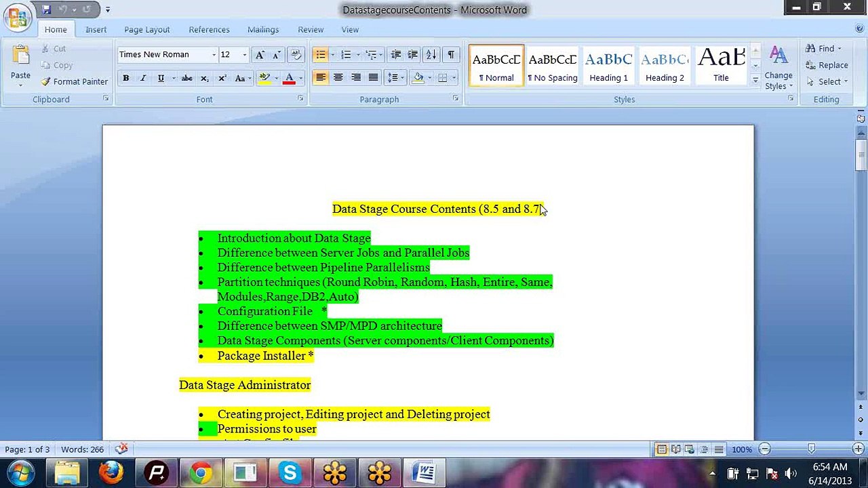868x488 pixels.
Task: Switch to Web Layout view
Action: tap(690, 449)
